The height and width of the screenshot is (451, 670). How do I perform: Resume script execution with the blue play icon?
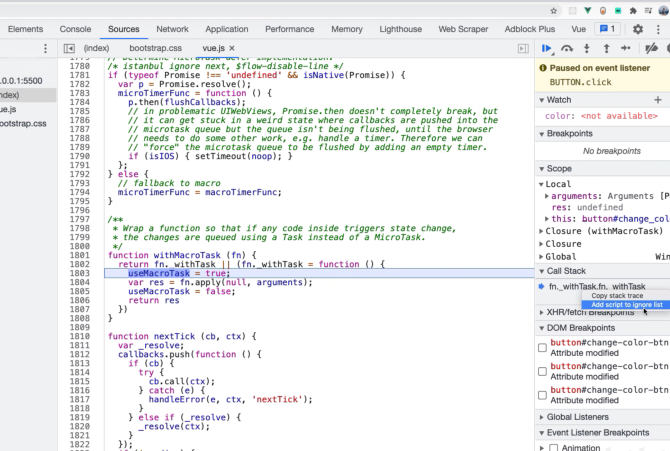546,49
